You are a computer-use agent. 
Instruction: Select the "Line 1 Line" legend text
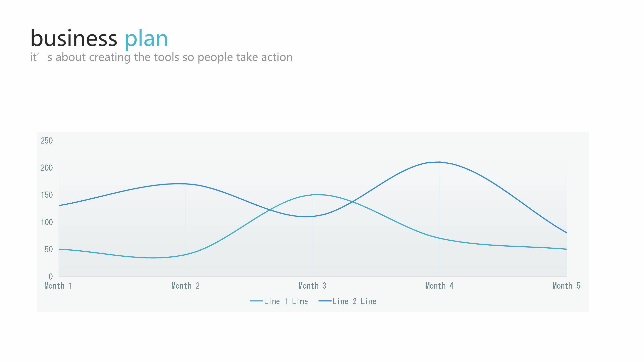[x=286, y=301]
